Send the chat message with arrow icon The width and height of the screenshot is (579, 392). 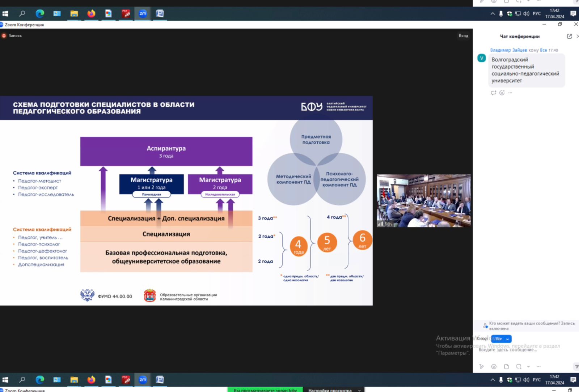pyautogui.click(x=576, y=366)
